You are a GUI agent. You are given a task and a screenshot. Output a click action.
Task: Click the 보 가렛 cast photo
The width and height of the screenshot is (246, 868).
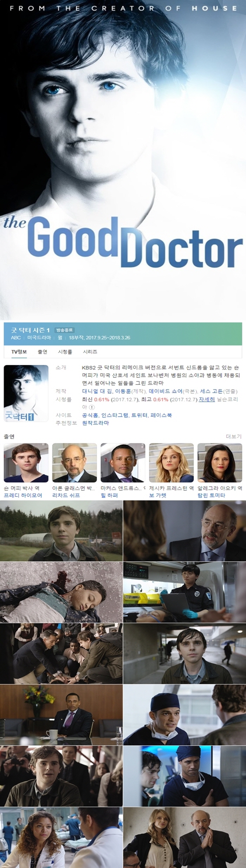[x=171, y=463]
